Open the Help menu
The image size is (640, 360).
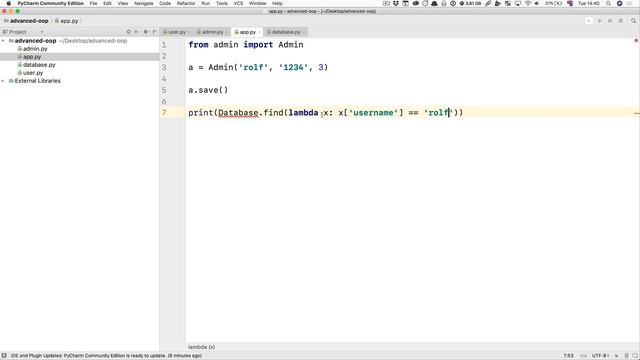click(x=277, y=3)
